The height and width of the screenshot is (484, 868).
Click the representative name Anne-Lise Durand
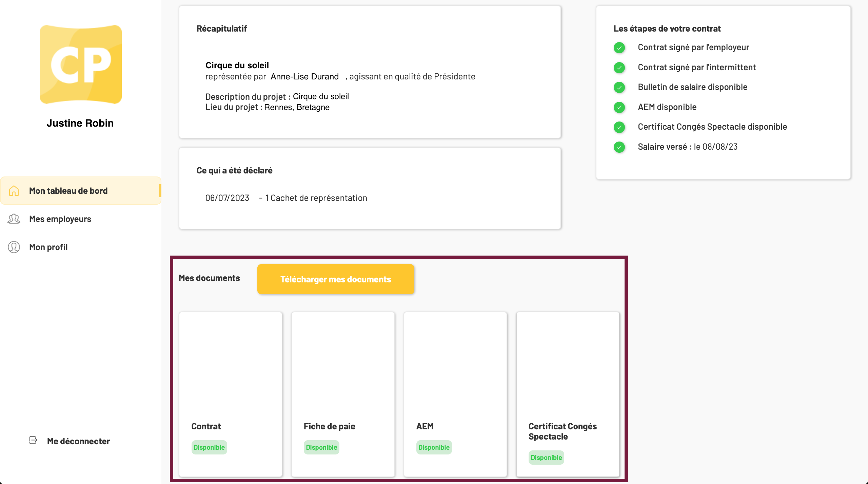click(304, 76)
